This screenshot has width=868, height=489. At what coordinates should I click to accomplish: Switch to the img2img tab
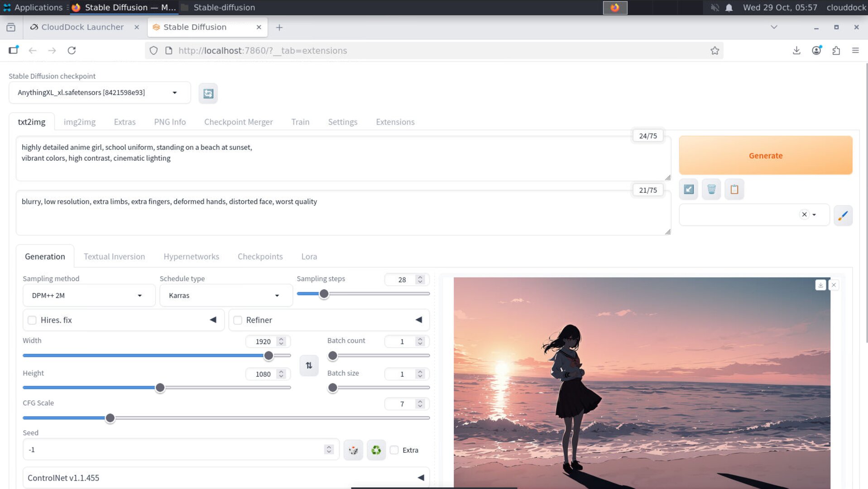pos(80,122)
